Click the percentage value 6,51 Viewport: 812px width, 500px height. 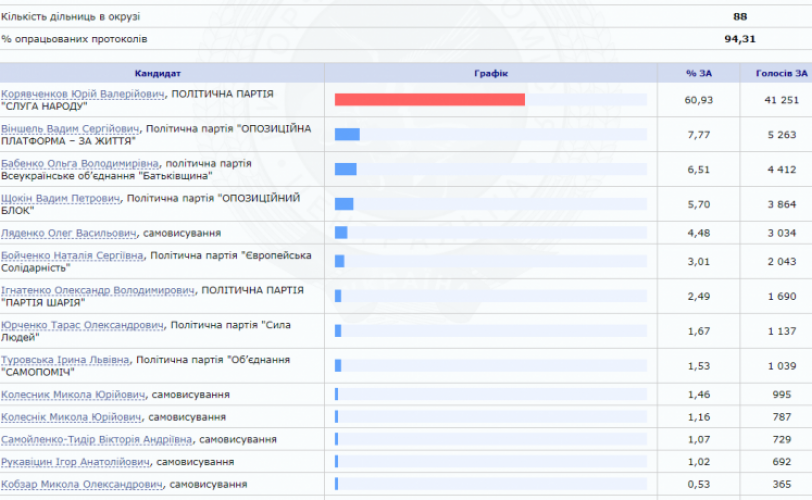pos(699,169)
